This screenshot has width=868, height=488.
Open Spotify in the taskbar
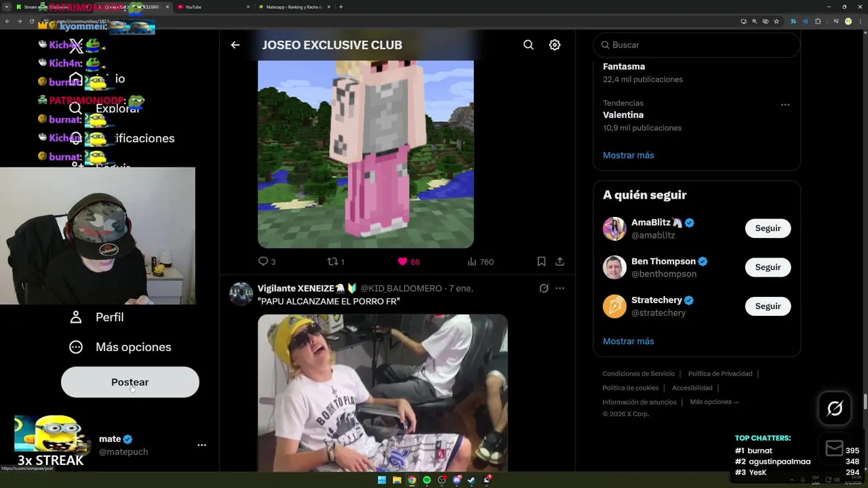(x=427, y=480)
